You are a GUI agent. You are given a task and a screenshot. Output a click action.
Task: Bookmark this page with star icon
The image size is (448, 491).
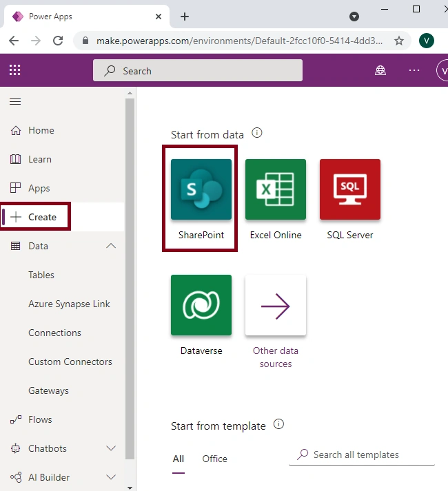pos(399,41)
